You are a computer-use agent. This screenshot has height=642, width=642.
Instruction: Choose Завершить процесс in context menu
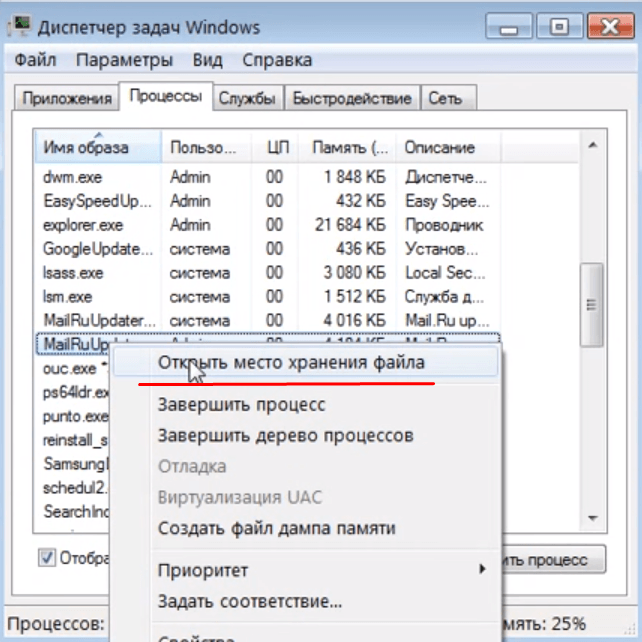pyautogui.click(x=305, y=405)
